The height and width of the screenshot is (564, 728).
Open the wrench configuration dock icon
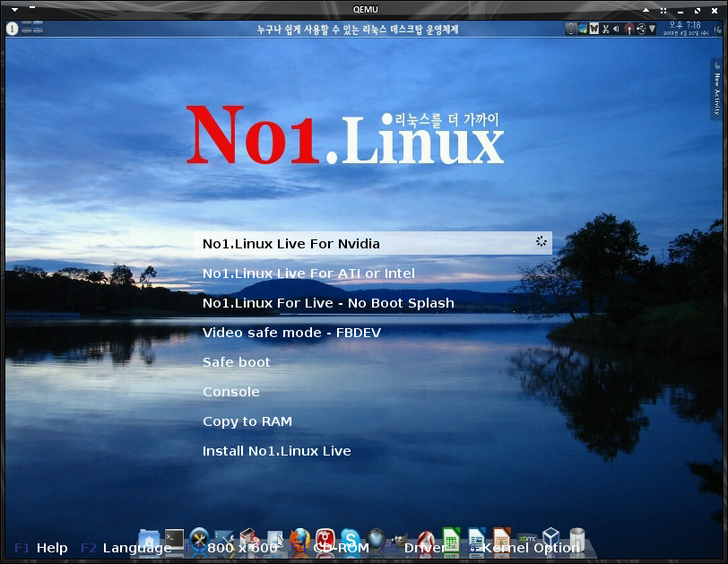pos(225,541)
